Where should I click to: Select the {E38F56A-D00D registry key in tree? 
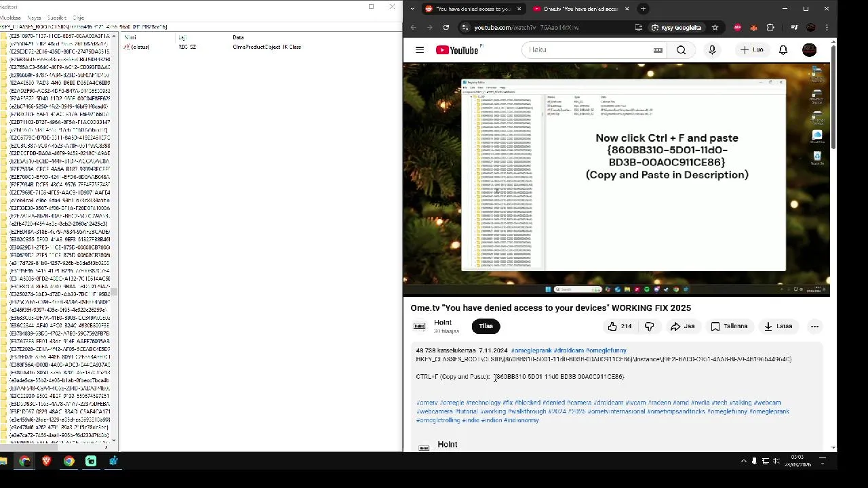click(60, 365)
